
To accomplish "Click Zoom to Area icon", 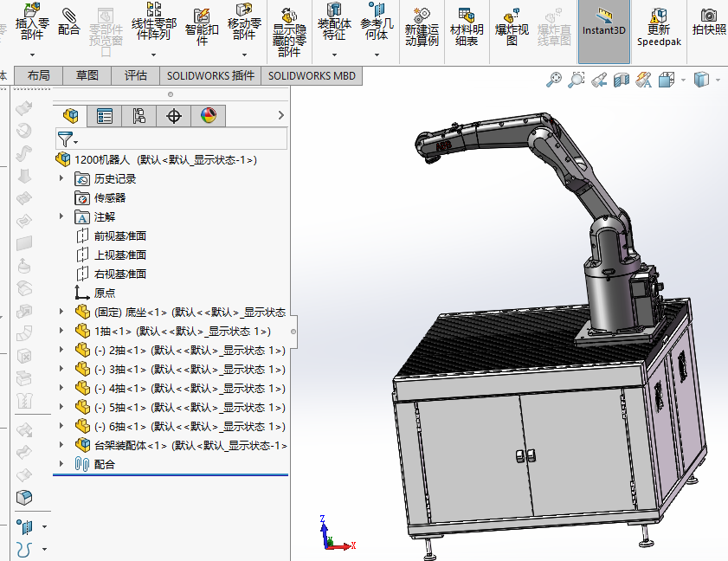I will [577, 80].
